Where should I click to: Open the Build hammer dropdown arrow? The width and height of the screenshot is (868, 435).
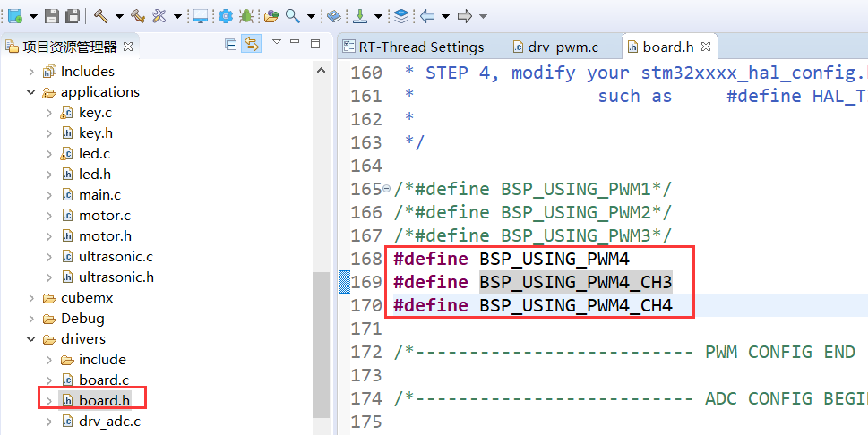[119, 17]
